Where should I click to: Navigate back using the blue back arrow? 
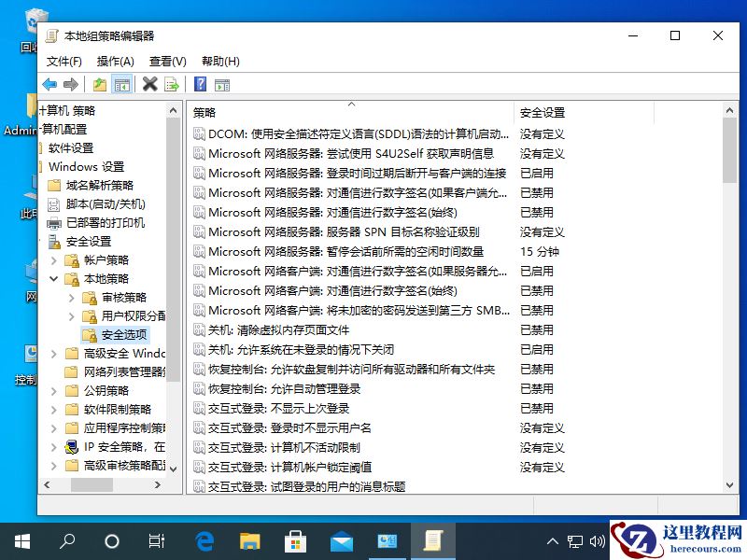coord(49,84)
